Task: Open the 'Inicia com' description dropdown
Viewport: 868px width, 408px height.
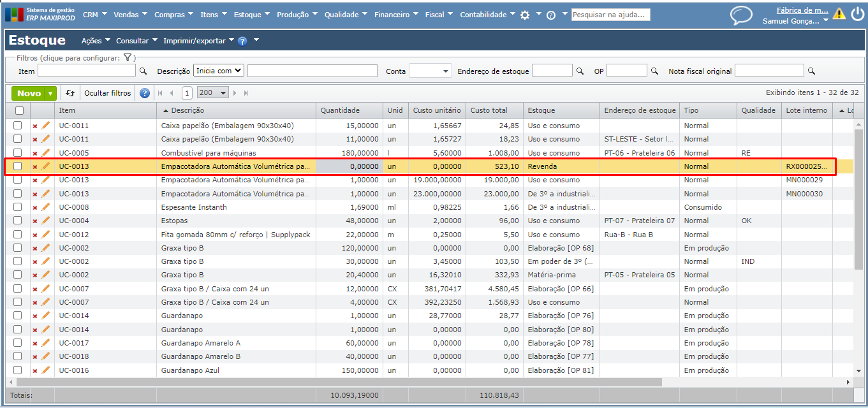Action: 219,71
